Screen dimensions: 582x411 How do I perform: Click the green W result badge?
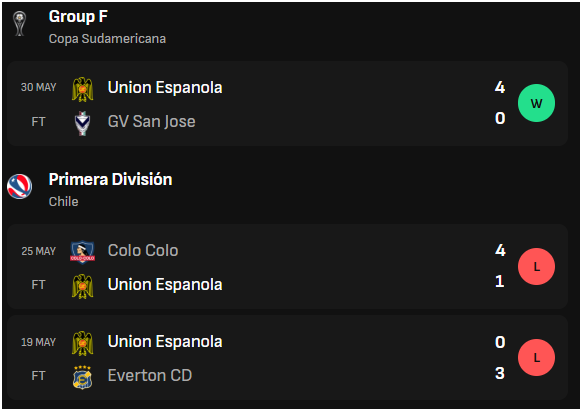pyautogui.click(x=536, y=103)
